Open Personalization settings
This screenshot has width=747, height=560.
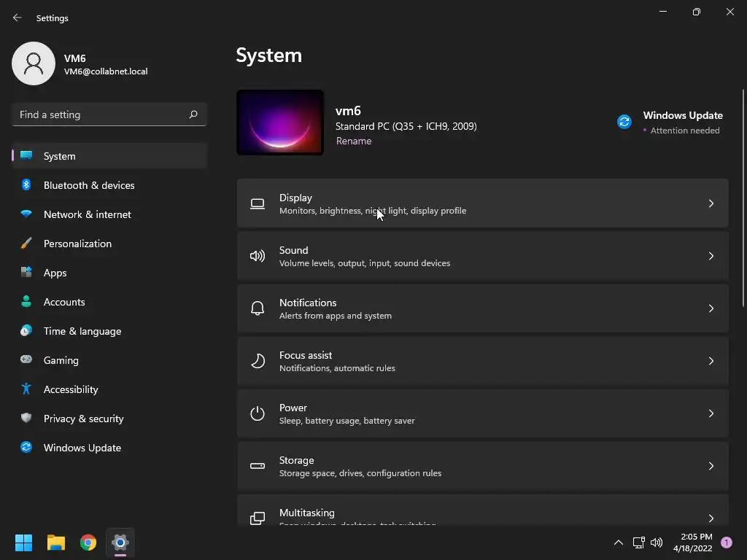coord(109,244)
